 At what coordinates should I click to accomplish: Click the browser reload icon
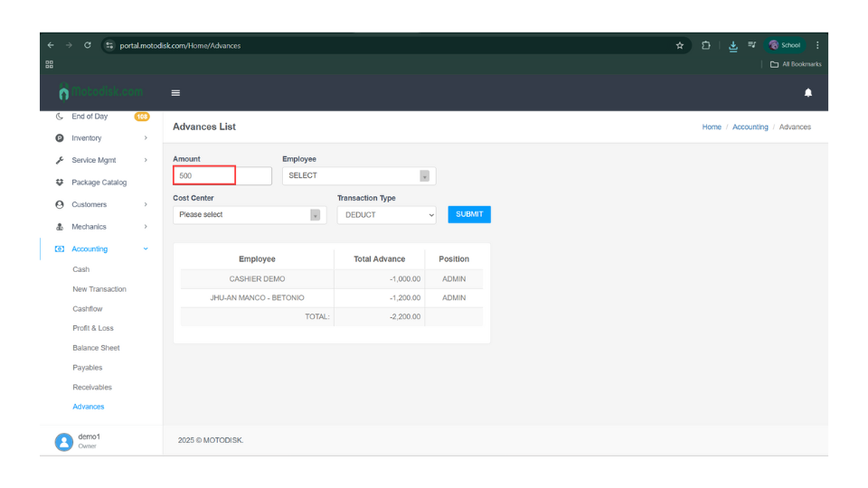click(x=87, y=45)
